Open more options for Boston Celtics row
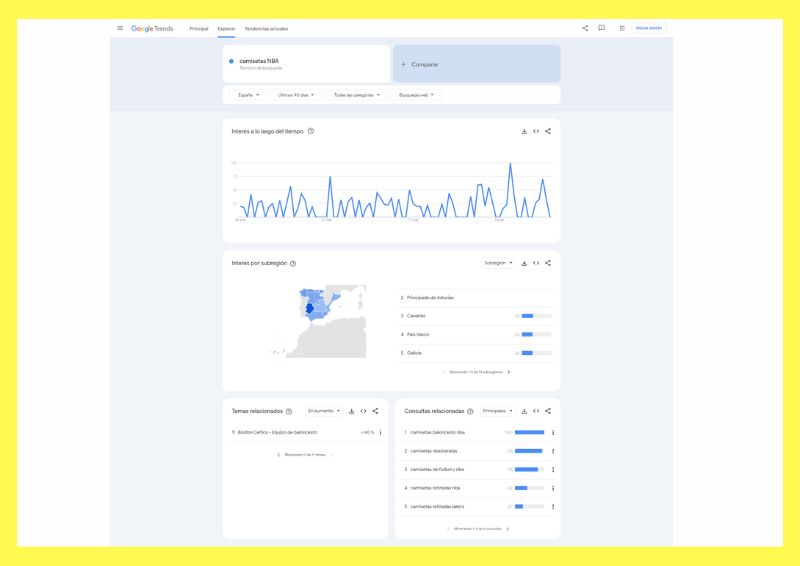The height and width of the screenshot is (566, 800). pyautogui.click(x=381, y=432)
